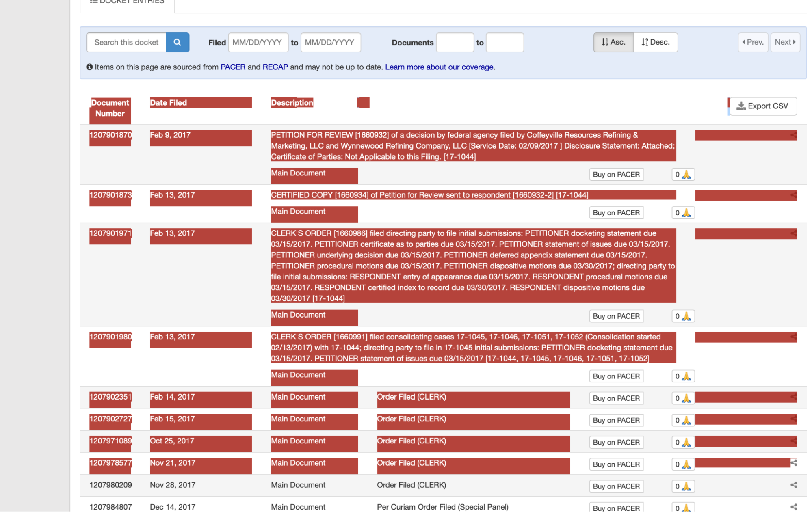812x512 pixels.
Task: Toggle document request on Feb 15 entry
Action: coord(683,420)
